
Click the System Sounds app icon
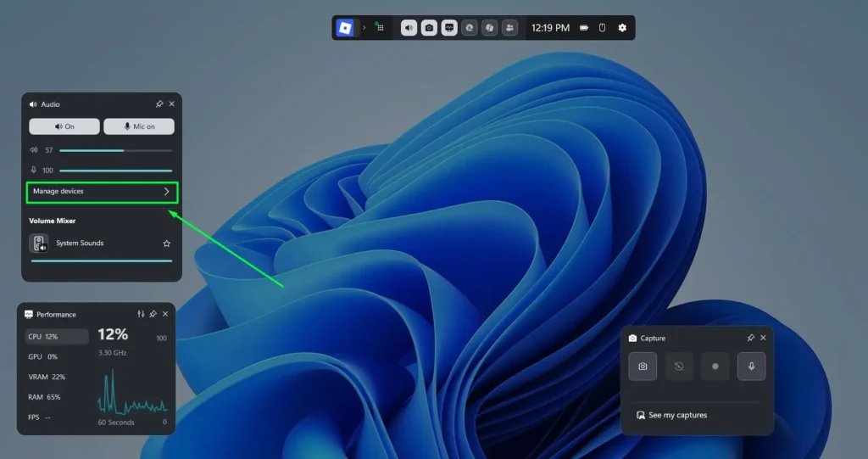pos(39,243)
